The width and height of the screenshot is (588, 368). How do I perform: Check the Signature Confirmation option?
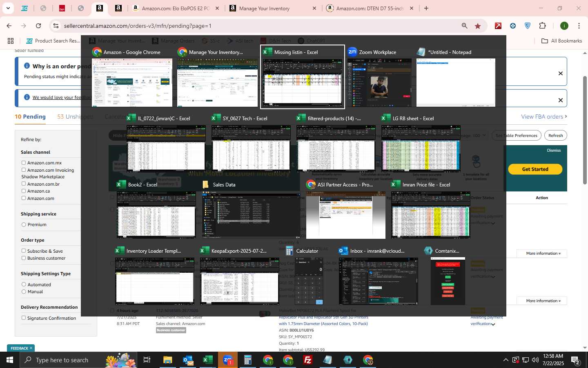[x=24, y=318]
